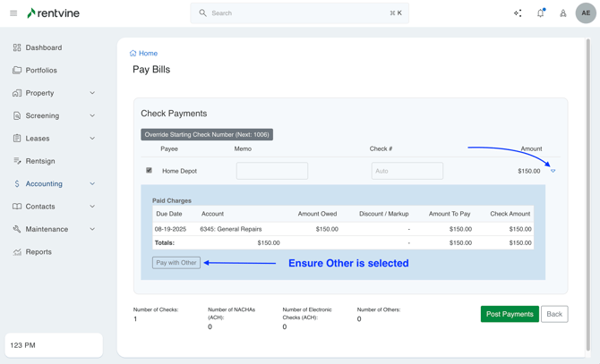Open the AE account avatar
600x364 pixels.
point(586,13)
